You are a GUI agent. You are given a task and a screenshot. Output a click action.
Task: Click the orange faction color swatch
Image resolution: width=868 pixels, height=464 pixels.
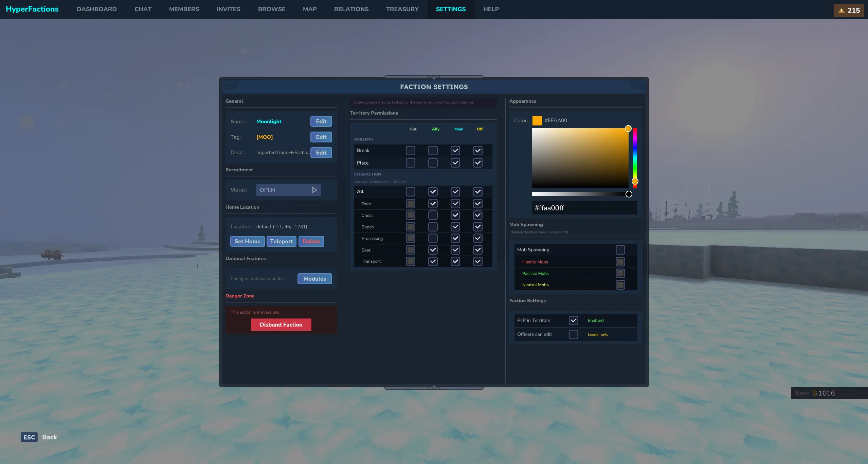click(x=537, y=121)
